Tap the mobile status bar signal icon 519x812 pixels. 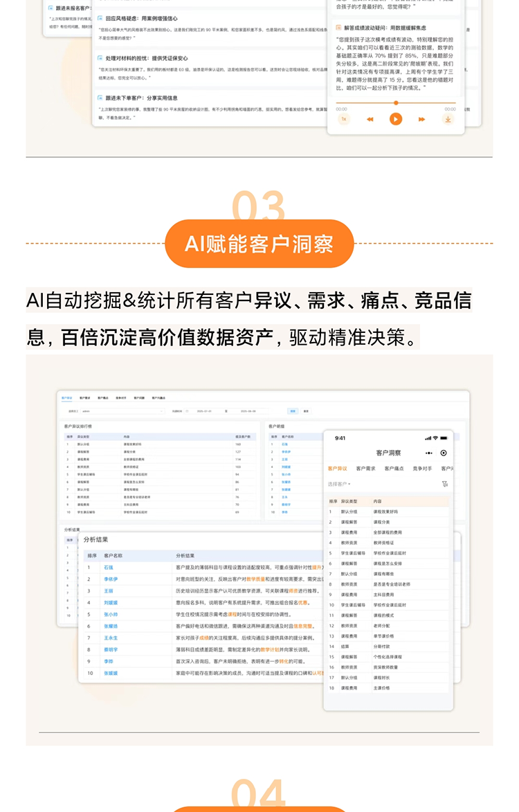(x=428, y=438)
